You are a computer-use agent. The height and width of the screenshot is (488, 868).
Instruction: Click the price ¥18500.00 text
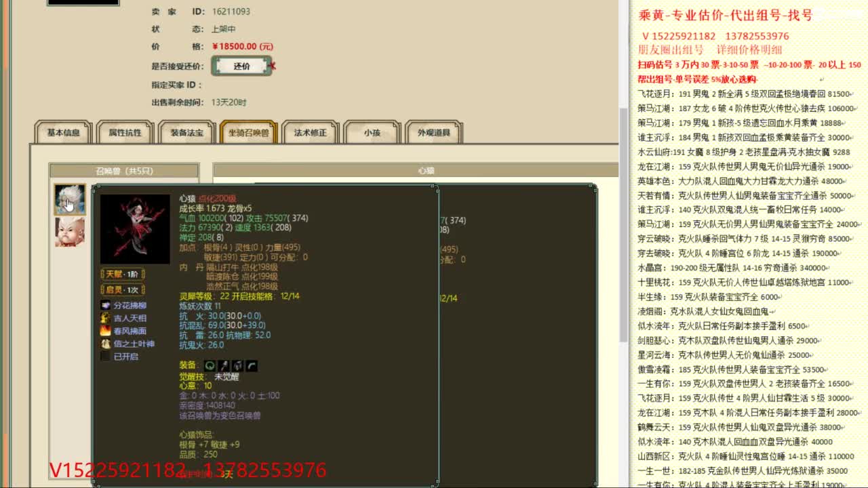click(x=242, y=47)
